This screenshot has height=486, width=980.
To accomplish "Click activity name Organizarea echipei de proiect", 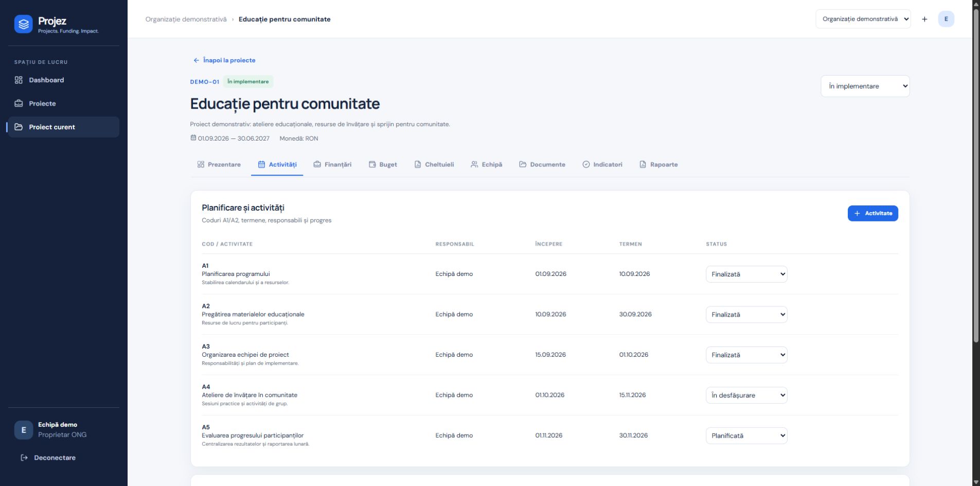I will pos(245,355).
